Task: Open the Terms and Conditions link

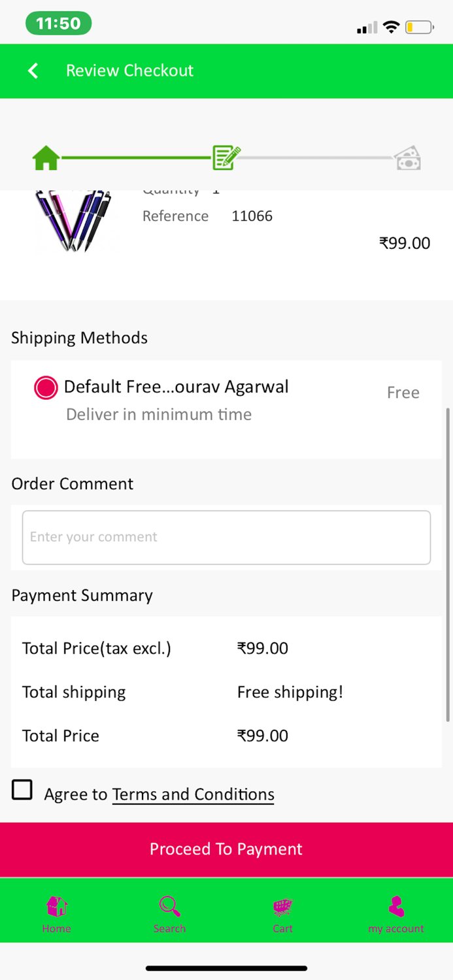Action: coord(193,794)
